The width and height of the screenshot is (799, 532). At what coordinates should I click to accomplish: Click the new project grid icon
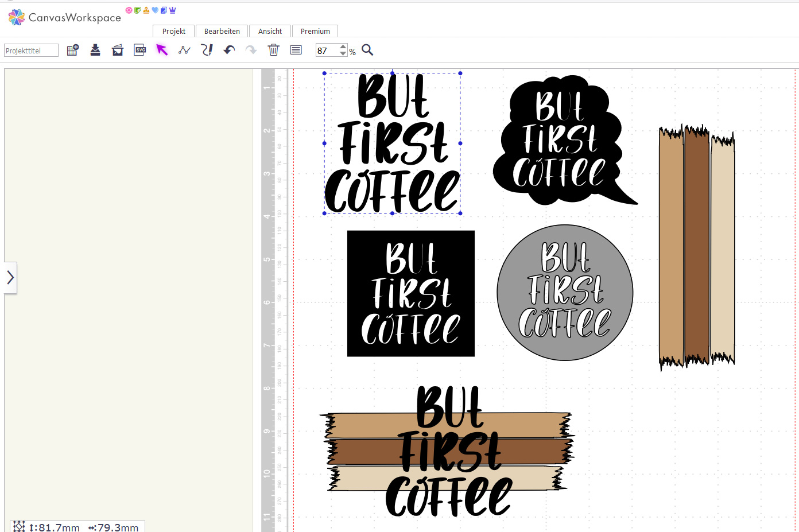click(x=72, y=51)
